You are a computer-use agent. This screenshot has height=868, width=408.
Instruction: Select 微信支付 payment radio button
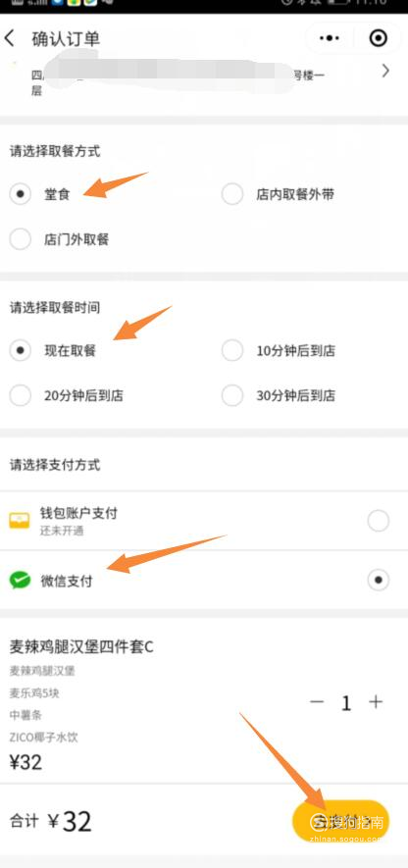(379, 581)
